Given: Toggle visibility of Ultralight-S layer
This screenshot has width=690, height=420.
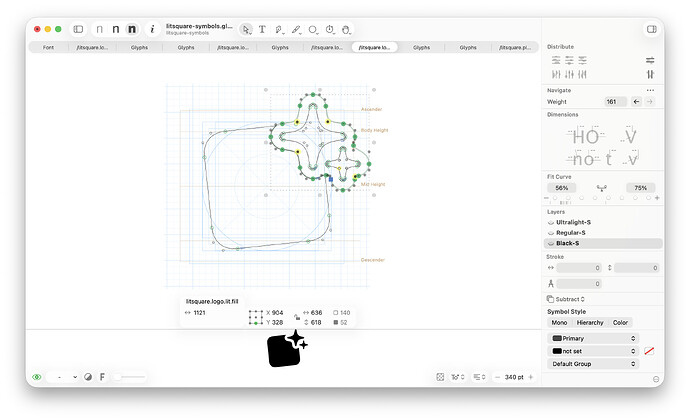Looking at the screenshot, I should pos(551,222).
